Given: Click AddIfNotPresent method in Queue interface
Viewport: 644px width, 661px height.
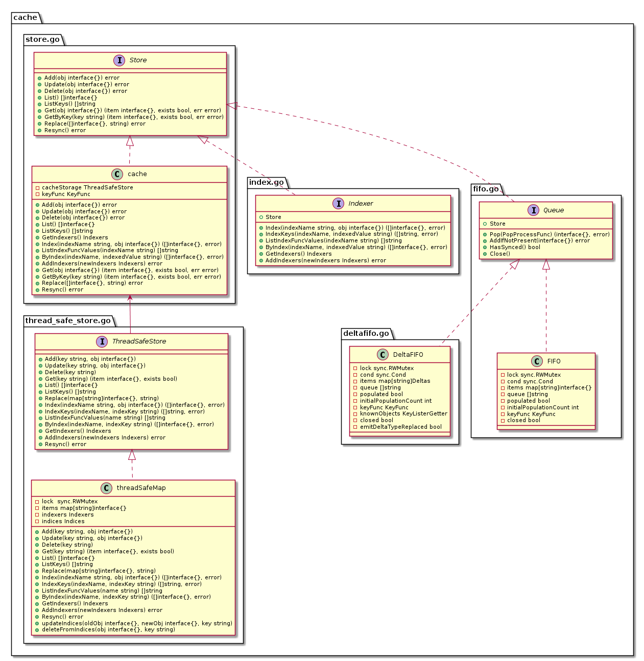Looking at the screenshot, I should click(539, 241).
